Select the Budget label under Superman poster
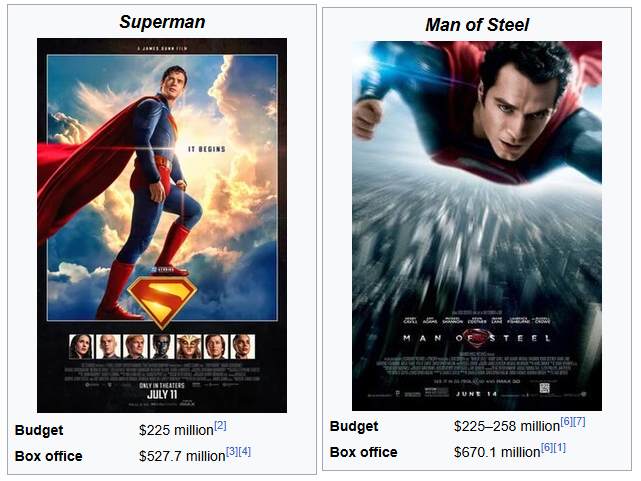 [39, 430]
